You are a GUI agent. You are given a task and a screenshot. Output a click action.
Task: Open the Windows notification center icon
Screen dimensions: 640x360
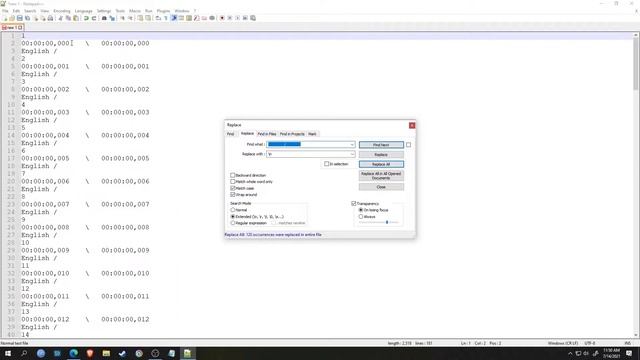click(x=629, y=353)
